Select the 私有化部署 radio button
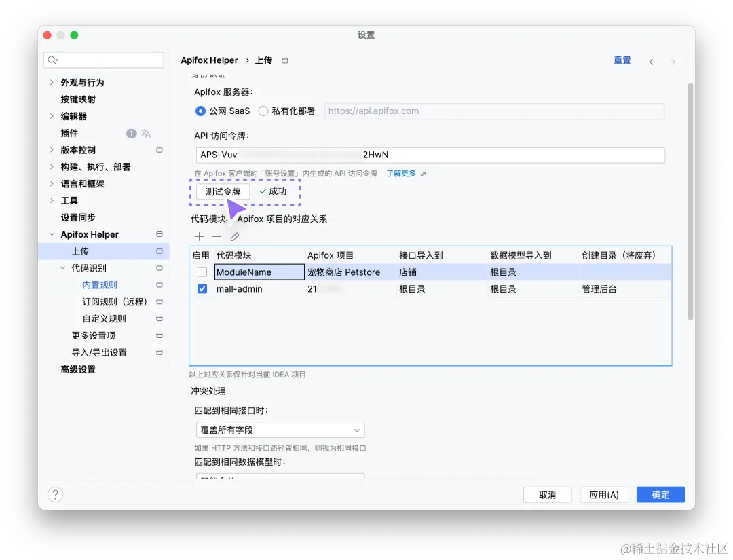 263,111
